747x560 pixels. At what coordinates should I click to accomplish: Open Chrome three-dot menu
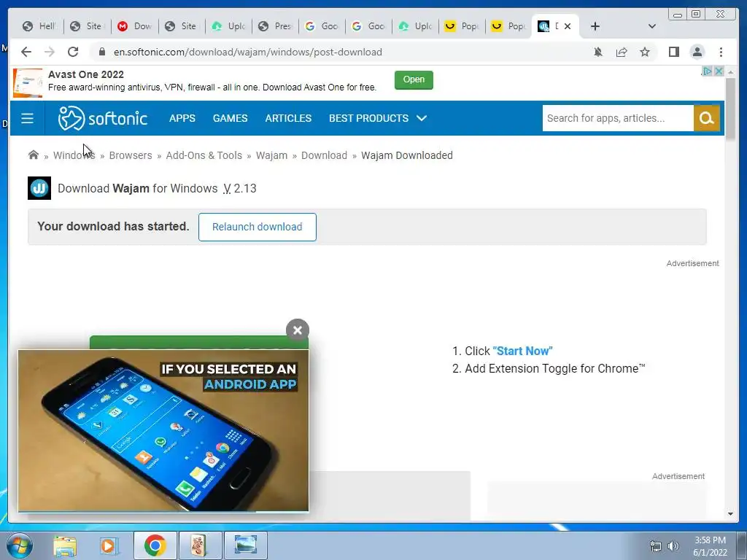click(x=721, y=52)
